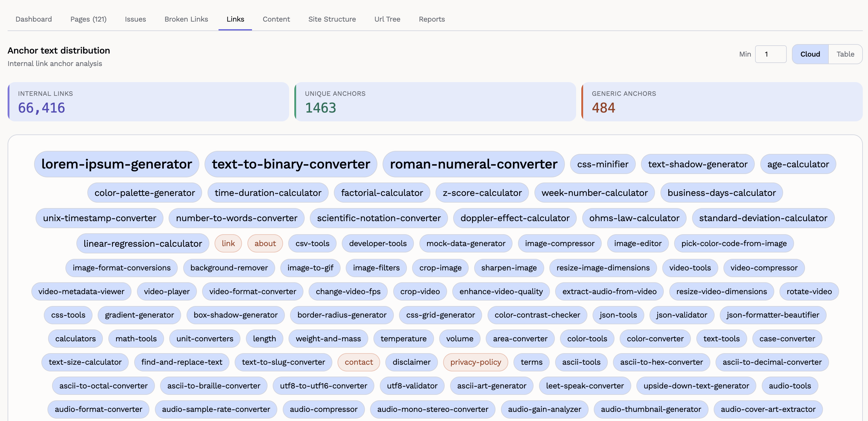Open the Pages (121) tab
Image resolution: width=868 pixels, height=421 pixels.
pyautogui.click(x=88, y=19)
